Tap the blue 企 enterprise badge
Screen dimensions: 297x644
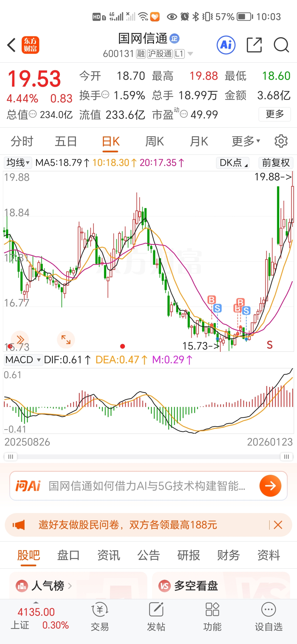[174, 39]
